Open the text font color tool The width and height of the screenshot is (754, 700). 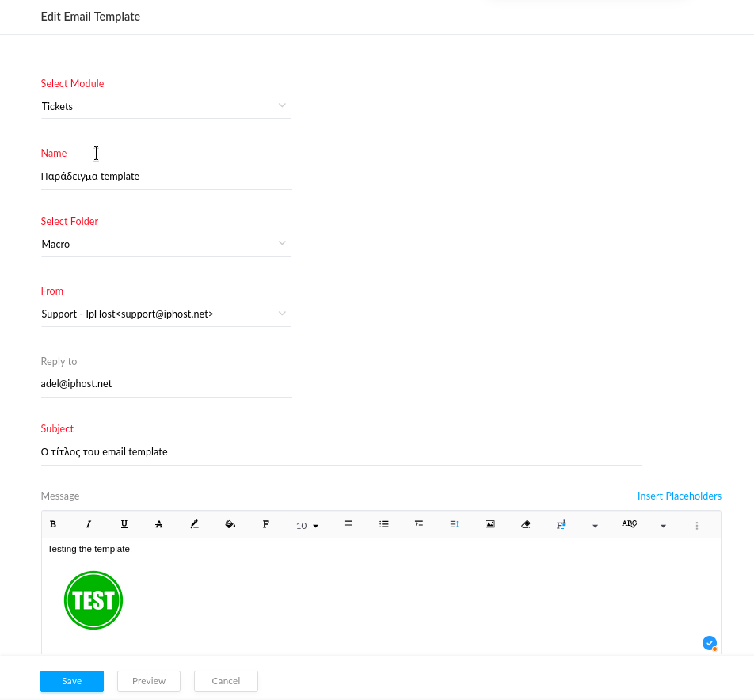tap(194, 524)
